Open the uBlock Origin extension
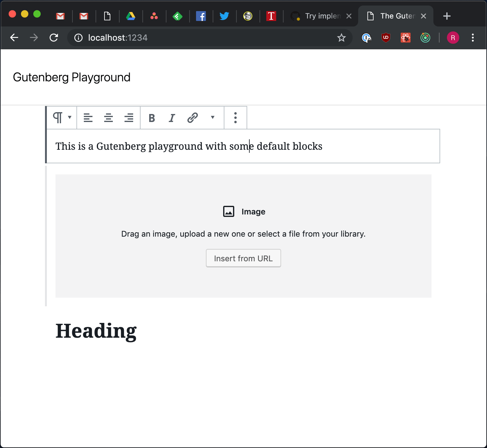 [x=386, y=38]
